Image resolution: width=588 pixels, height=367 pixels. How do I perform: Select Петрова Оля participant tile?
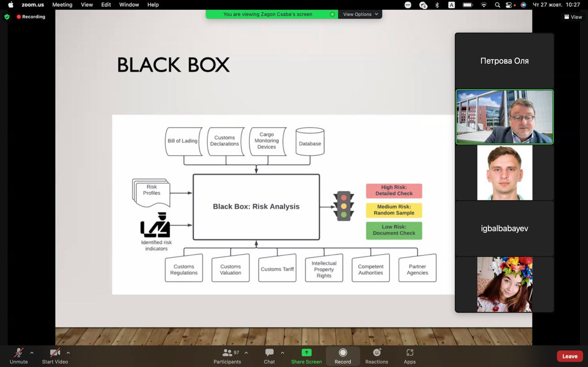tap(504, 61)
